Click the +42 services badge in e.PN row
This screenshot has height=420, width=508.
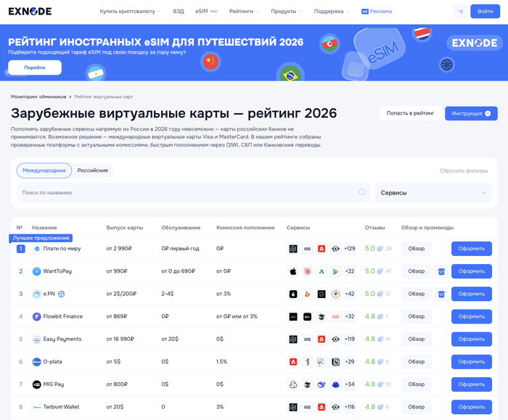[x=350, y=294]
